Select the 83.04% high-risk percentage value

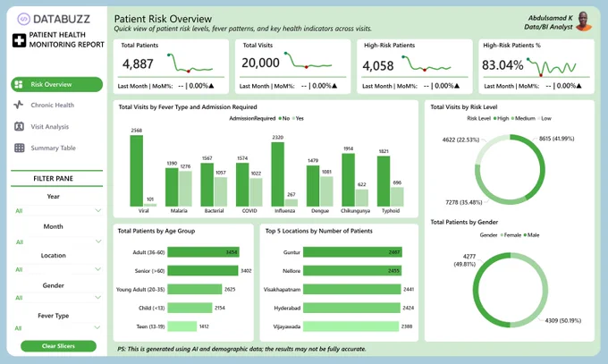coord(502,65)
